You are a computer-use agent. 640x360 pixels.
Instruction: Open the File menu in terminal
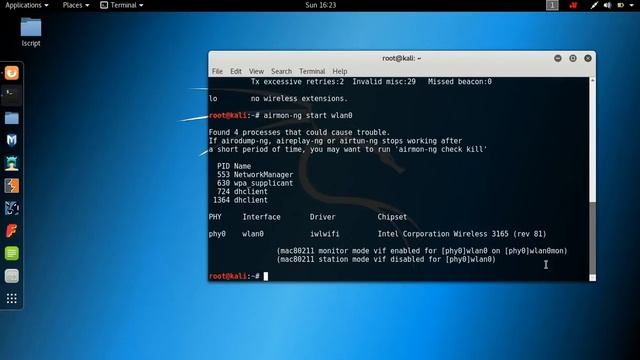217,71
